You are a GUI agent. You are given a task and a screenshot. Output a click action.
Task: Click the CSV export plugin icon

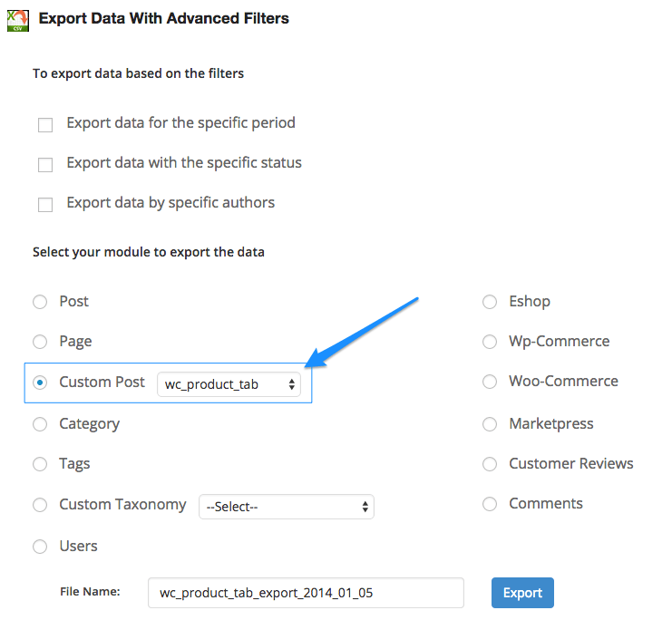point(18,20)
